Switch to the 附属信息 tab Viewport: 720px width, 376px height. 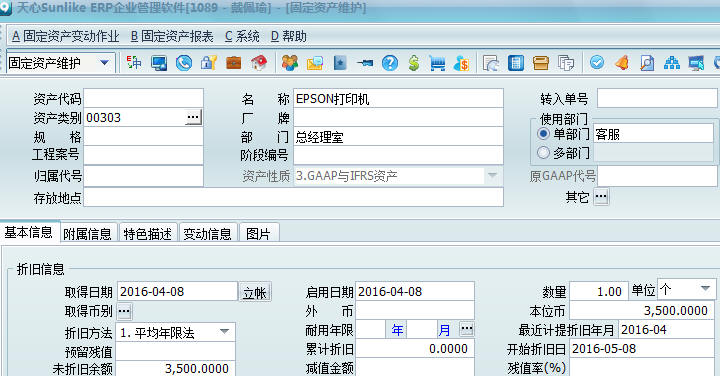click(x=88, y=234)
